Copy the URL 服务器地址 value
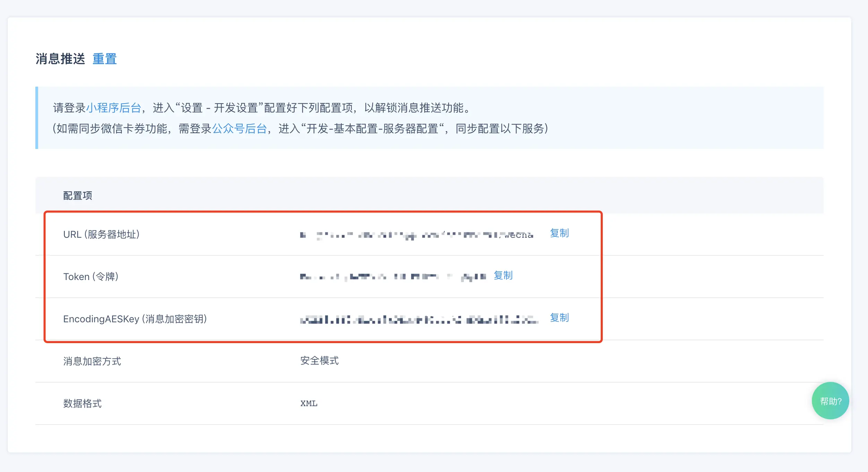 click(x=559, y=234)
